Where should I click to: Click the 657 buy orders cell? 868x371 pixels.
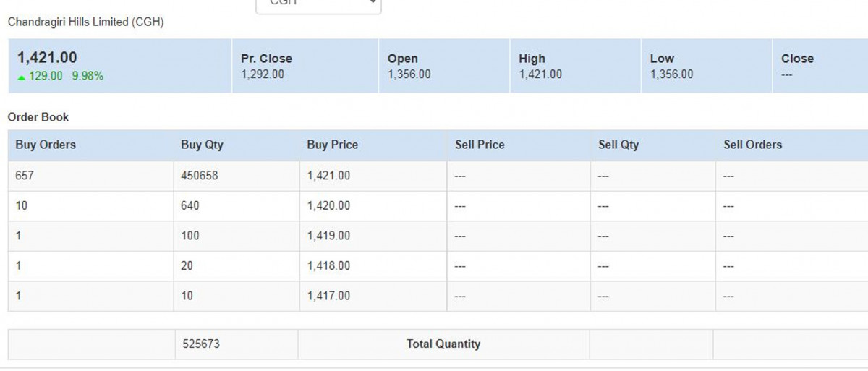coord(25,176)
